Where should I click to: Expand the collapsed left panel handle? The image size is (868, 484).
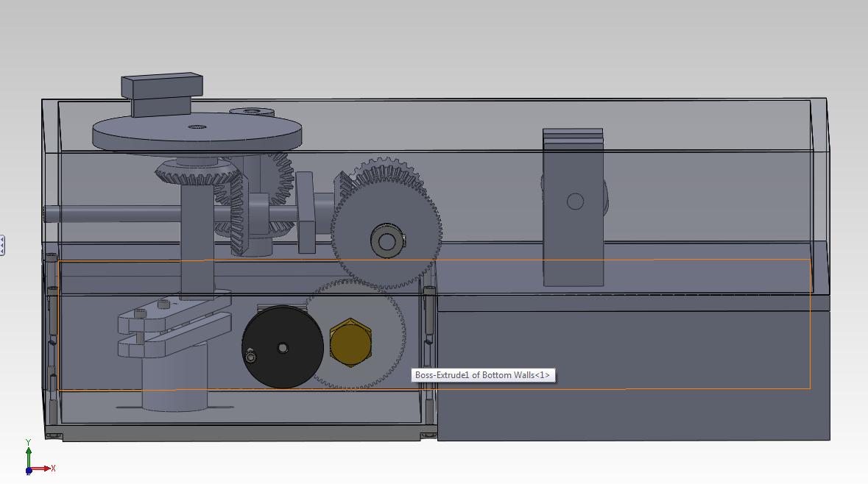pos(2,245)
